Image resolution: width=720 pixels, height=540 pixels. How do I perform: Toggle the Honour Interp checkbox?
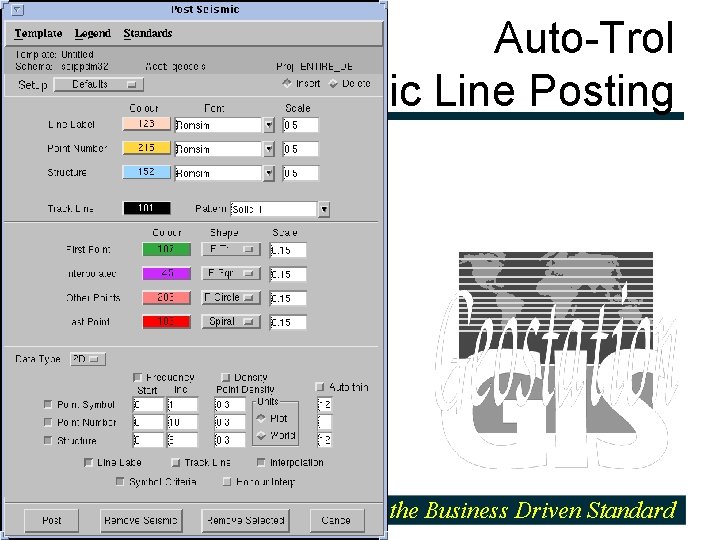pos(226,481)
